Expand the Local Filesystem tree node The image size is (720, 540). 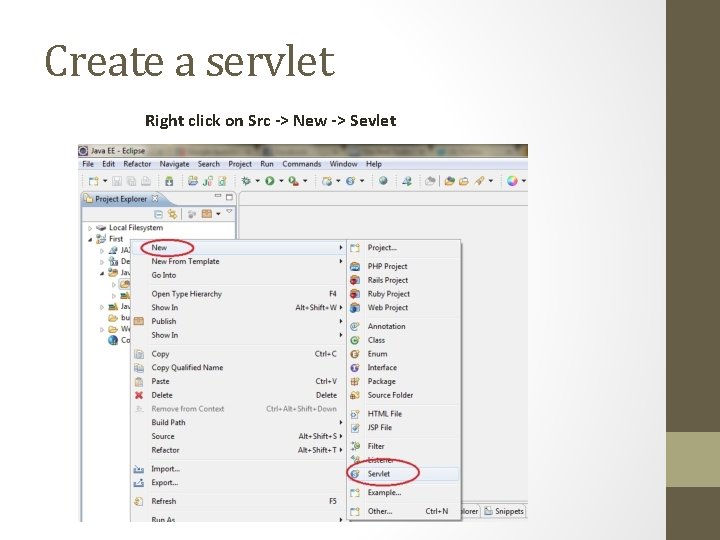[90, 228]
